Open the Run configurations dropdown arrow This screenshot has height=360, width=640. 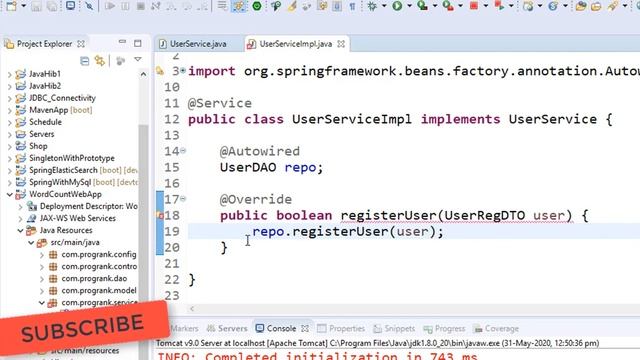[x=409, y=6]
